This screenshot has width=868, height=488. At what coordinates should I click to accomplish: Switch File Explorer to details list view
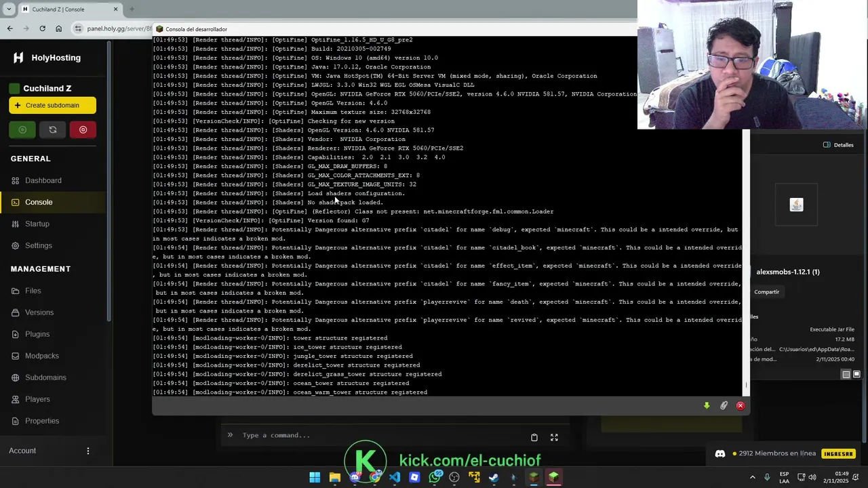point(846,374)
